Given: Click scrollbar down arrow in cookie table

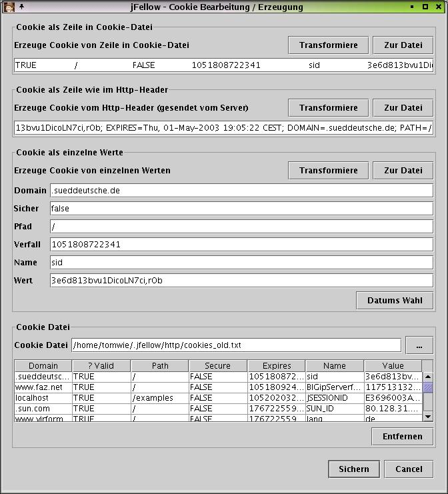Looking at the screenshot, I should [428, 417].
